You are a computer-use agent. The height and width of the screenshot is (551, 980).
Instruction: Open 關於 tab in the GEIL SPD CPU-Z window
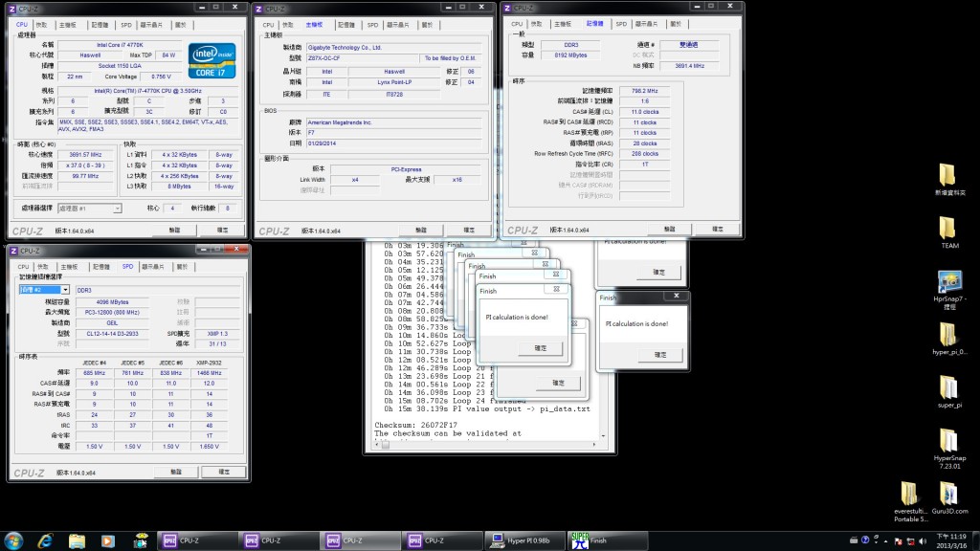182,267
